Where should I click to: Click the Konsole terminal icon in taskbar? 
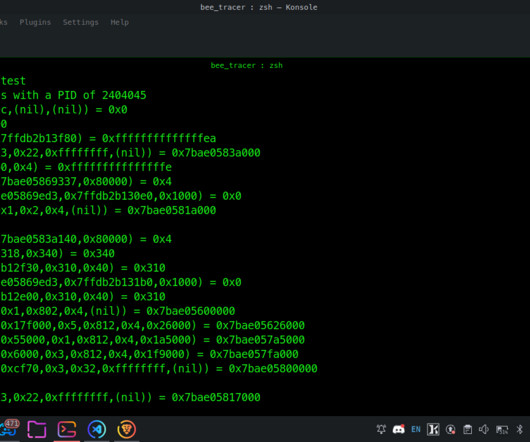(67, 429)
